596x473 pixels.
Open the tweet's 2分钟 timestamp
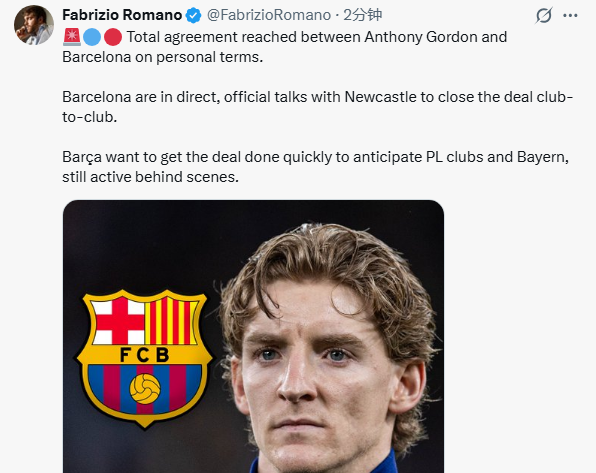(363, 15)
